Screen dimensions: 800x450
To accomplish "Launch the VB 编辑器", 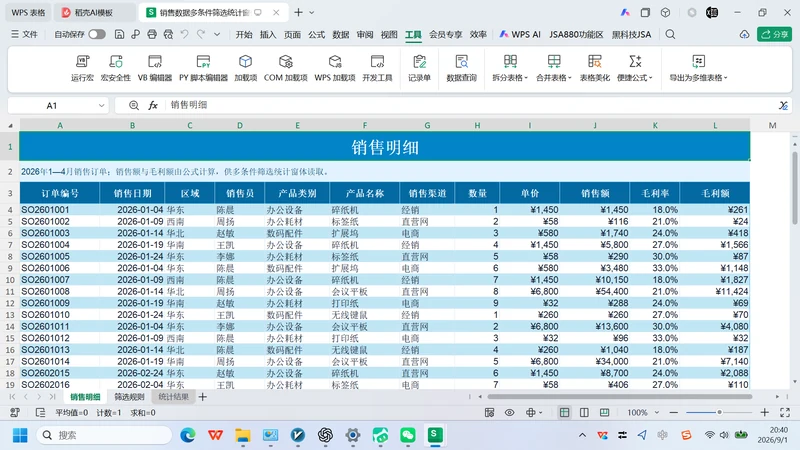I will pyautogui.click(x=155, y=68).
